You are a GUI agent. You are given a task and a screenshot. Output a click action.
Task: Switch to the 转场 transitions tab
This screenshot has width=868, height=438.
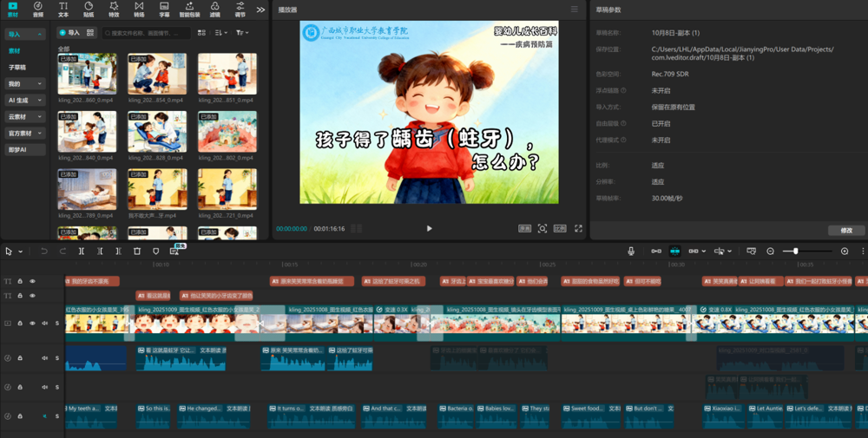pos(139,10)
